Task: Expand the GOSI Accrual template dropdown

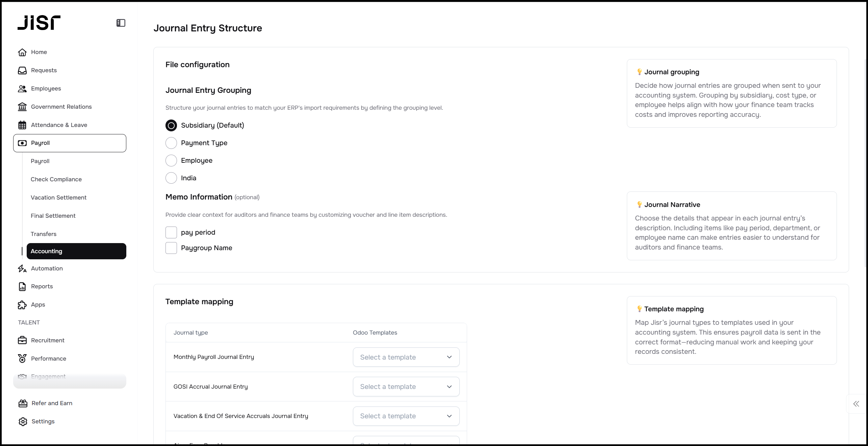Action: point(406,387)
